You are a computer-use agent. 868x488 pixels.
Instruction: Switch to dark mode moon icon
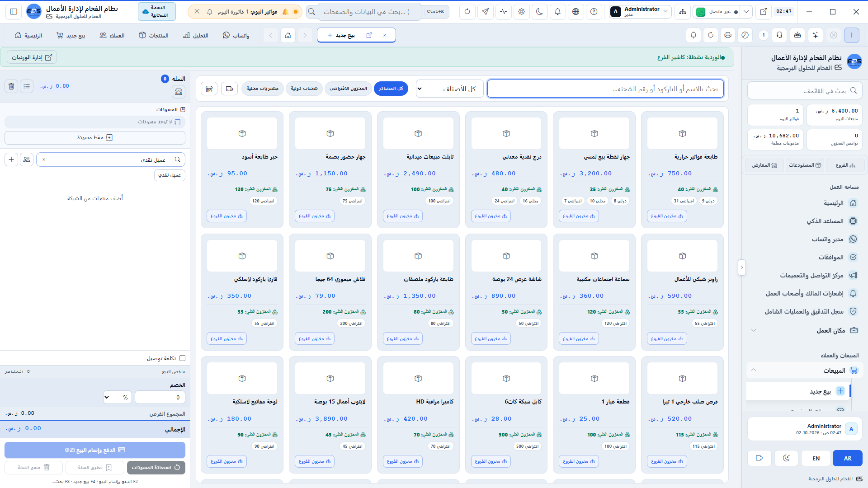coord(539,12)
